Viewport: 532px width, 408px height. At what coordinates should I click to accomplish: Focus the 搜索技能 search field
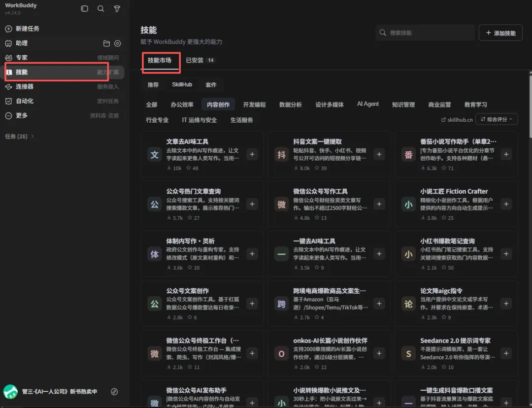click(425, 33)
